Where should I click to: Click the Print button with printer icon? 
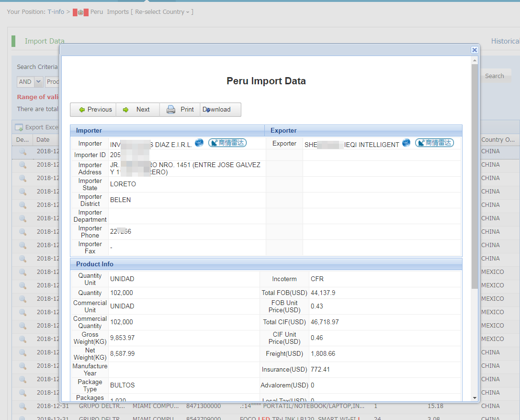(x=180, y=110)
